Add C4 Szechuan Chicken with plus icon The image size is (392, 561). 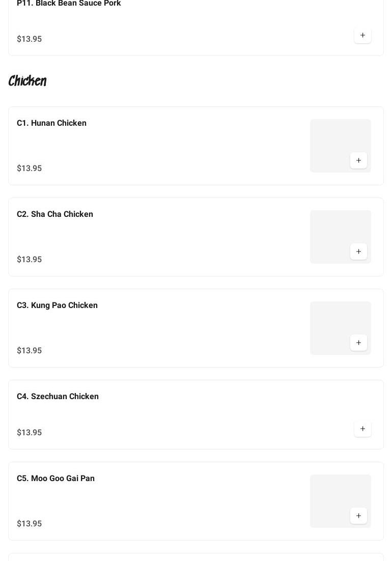click(362, 429)
